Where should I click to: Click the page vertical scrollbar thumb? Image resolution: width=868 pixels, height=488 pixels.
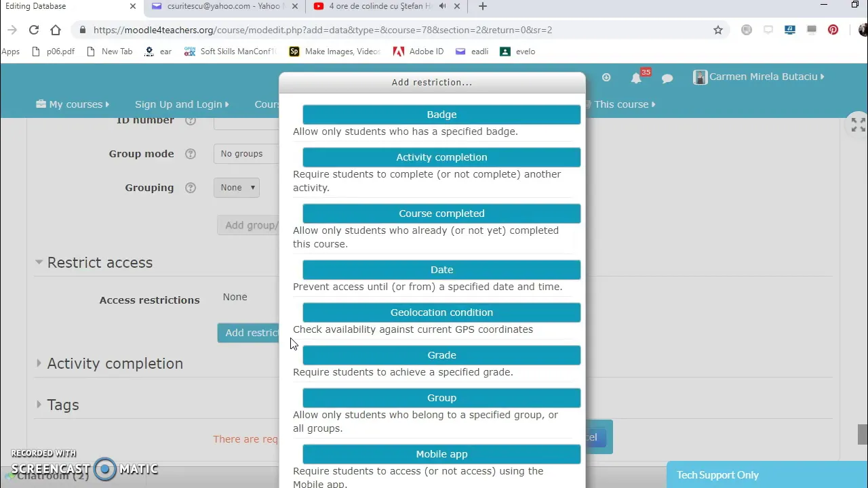tap(863, 434)
